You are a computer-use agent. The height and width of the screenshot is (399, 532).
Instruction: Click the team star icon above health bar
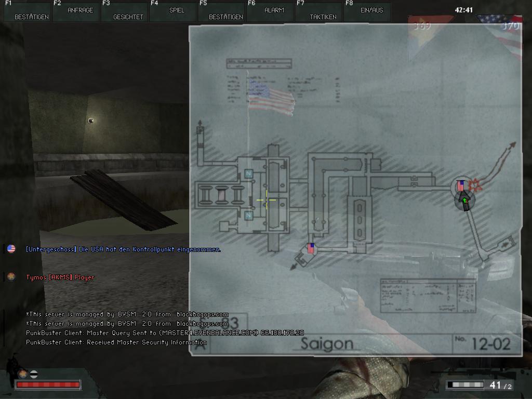23,374
